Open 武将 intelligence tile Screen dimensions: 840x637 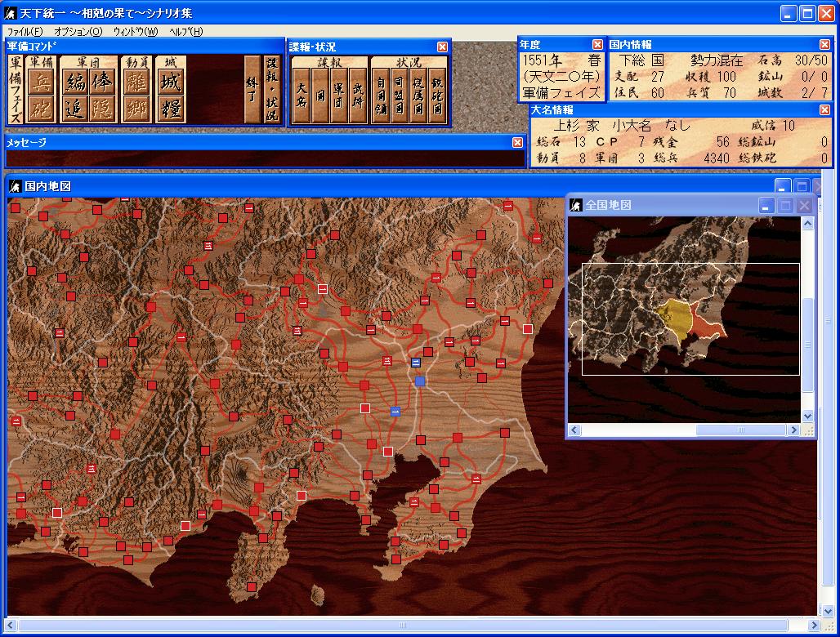click(x=357, y=96)
